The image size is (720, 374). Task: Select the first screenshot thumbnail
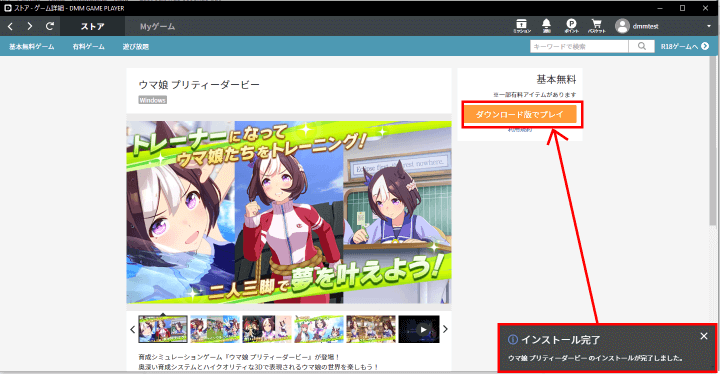tap(163, 329)
